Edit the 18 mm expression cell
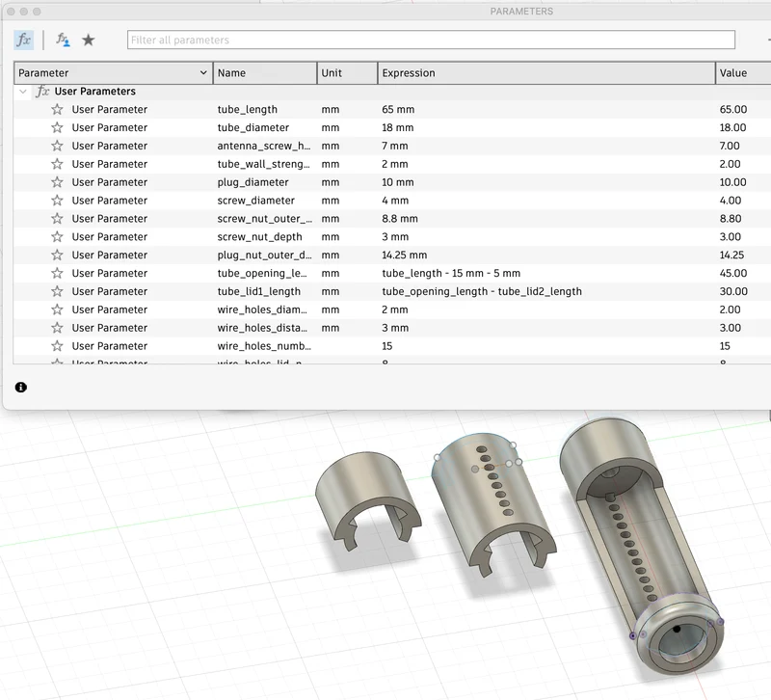 pyautogui.click(x=397, y=127)
